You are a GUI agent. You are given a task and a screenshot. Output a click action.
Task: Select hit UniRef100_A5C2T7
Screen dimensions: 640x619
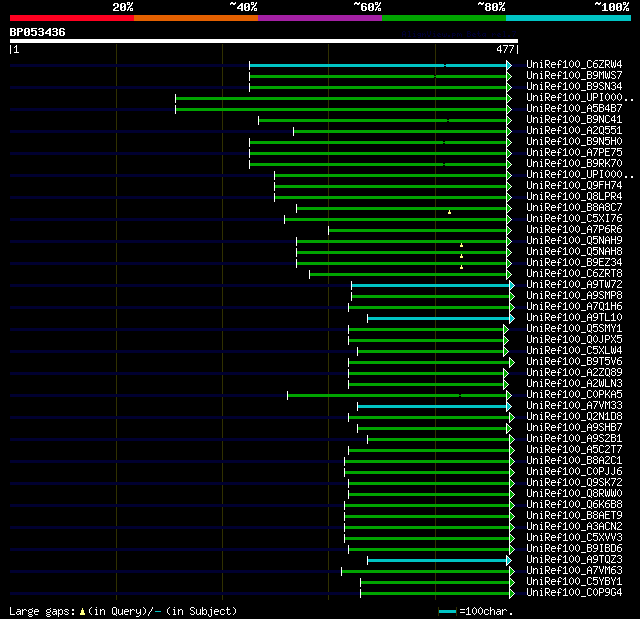click(x=574, y=450)
